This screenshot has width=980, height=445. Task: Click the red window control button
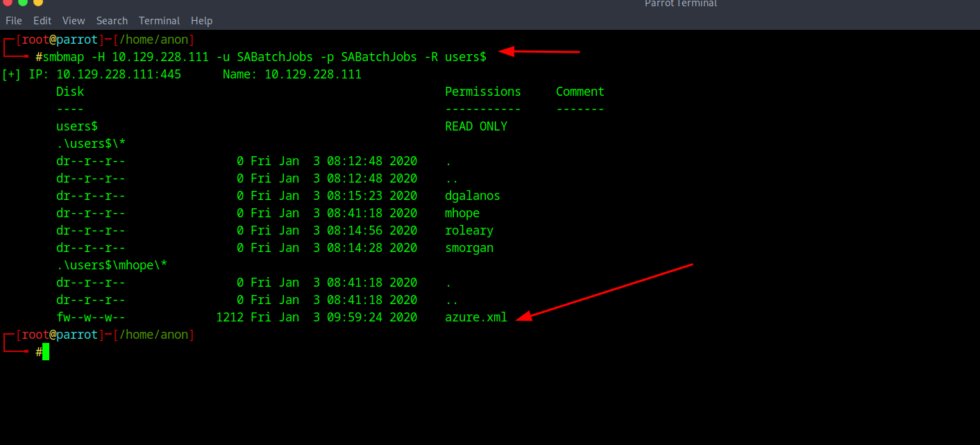click(x=7, y=3)
